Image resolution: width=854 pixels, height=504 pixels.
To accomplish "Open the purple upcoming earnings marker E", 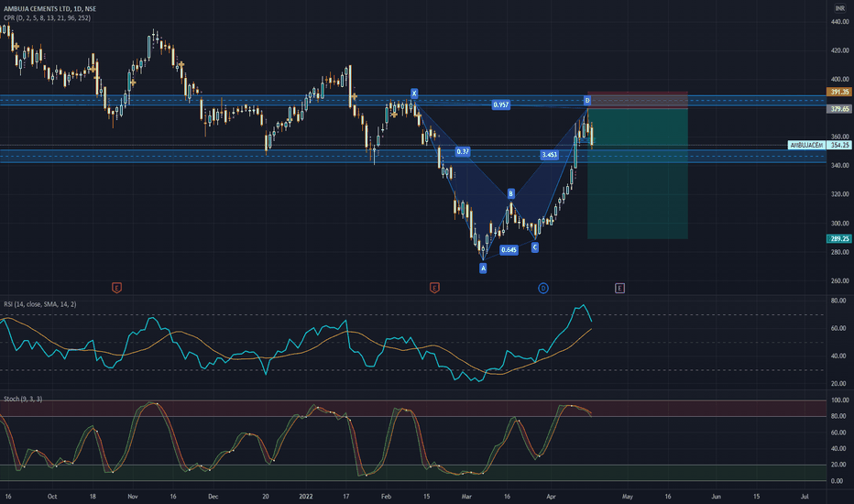I will [x=619, y=288].
